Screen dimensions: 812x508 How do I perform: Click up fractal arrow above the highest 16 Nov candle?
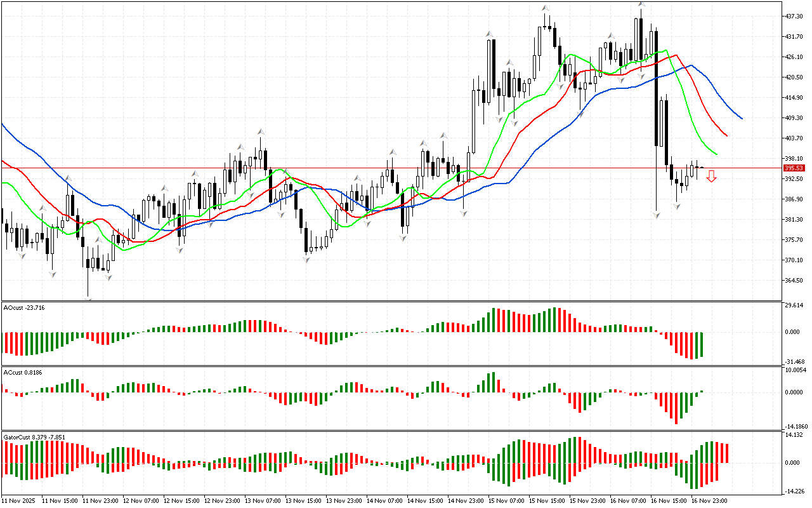tap(642, 5)
